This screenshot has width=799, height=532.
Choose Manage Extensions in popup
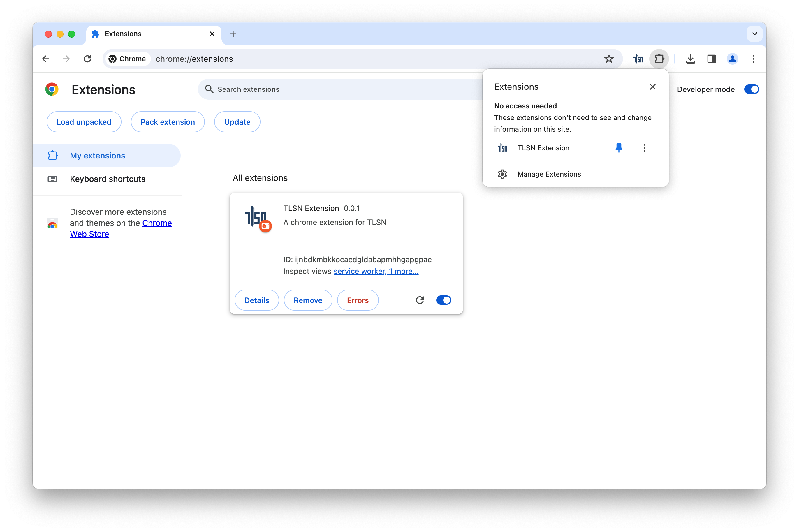click(549, 174)
